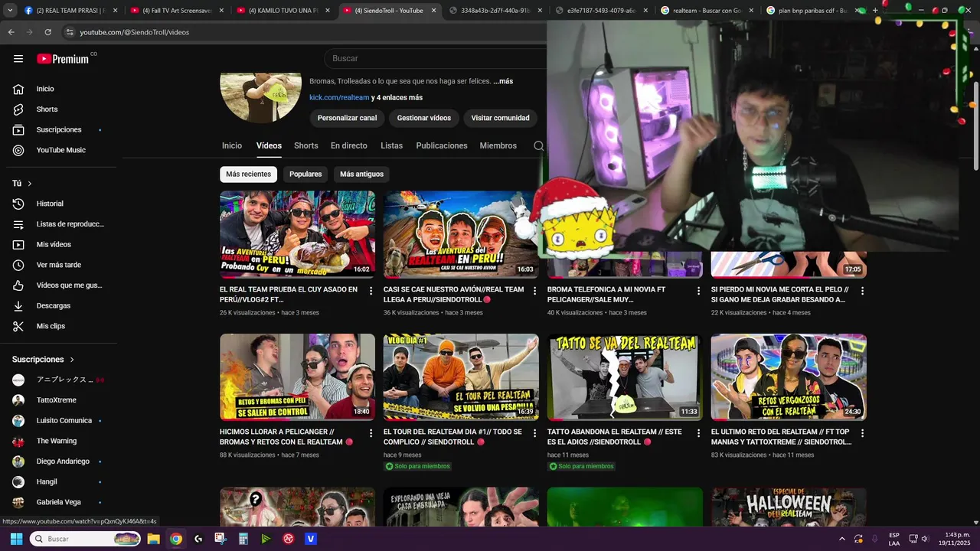980x551 pixels.
Task: Expand the Tú section
Action: pos(23,184)
